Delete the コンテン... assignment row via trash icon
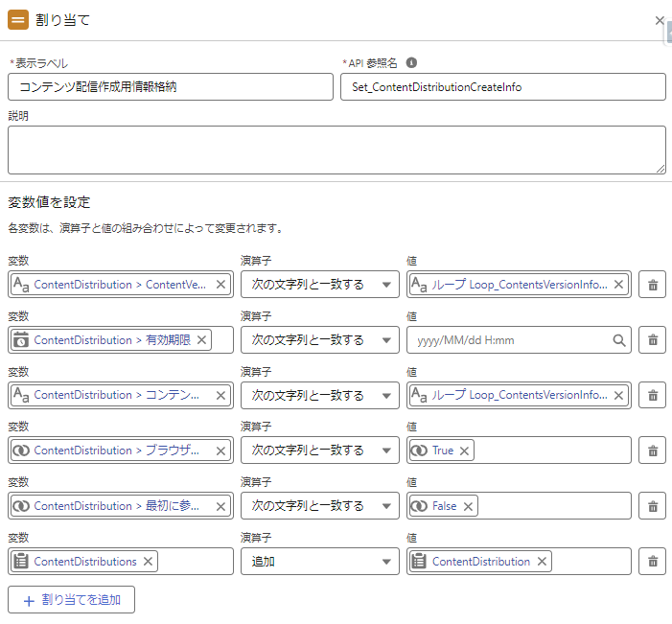This screenshot has height=624, width=672. coord(652,395)
